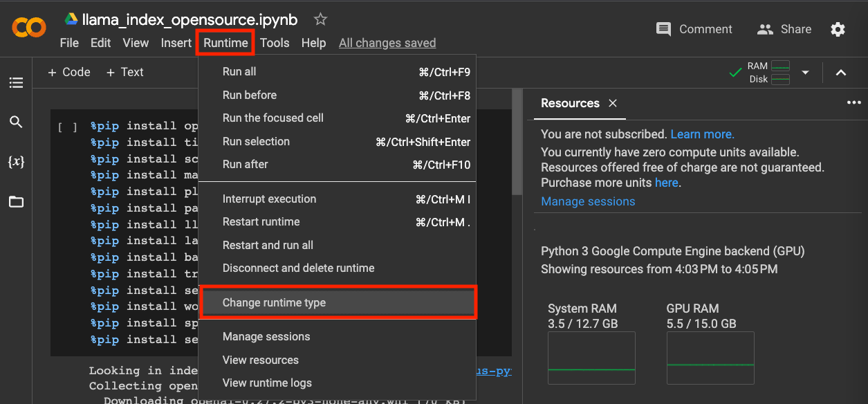Add a new cell with + Code
The width and height of the screenshot is (868, 404).
(69, 72)
